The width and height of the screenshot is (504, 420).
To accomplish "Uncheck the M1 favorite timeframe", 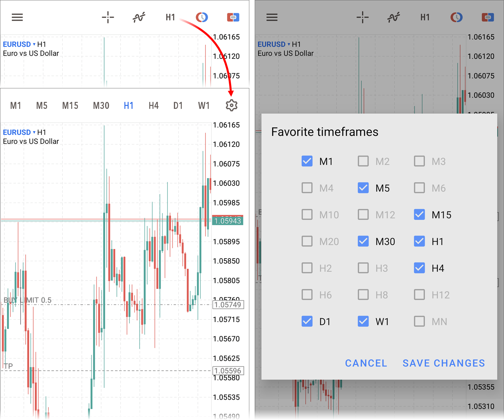I will [x=307, y=161].
